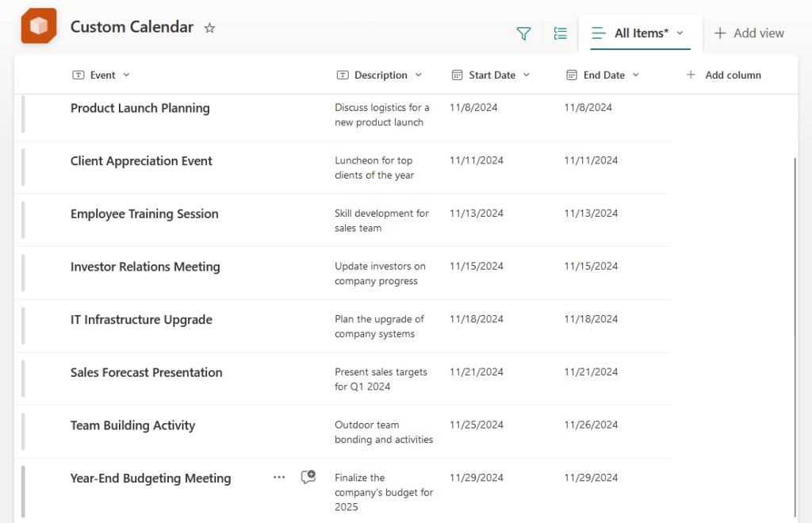The height and width of the screenshot is (523, 812).
Task: Click Start Date cell 11/21/2024
Action: click(477, 371)
